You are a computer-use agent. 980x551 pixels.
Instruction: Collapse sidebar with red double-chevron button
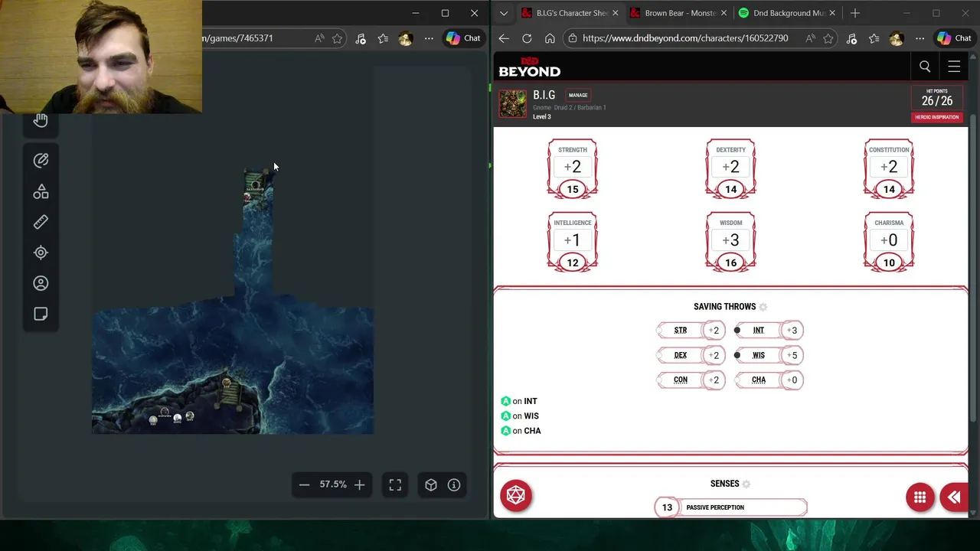954,497
